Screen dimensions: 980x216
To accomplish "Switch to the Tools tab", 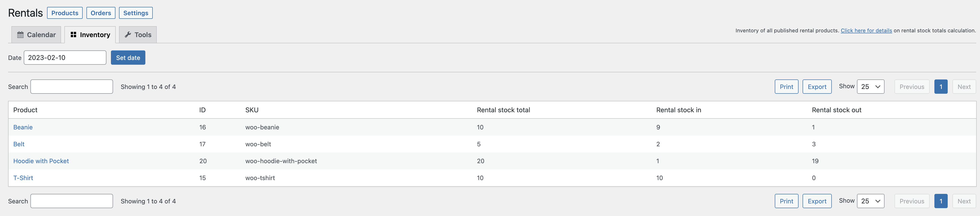I will click(x=138, y=35).
